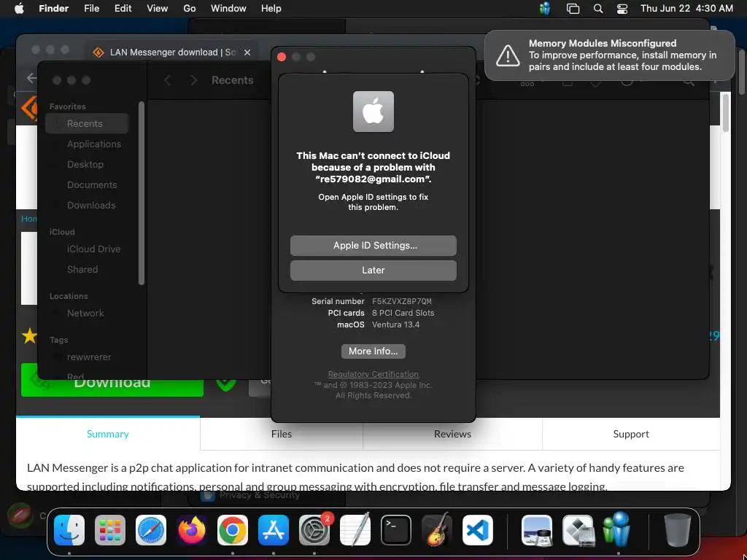Open Preview app in the Dock

click(537, 530)
